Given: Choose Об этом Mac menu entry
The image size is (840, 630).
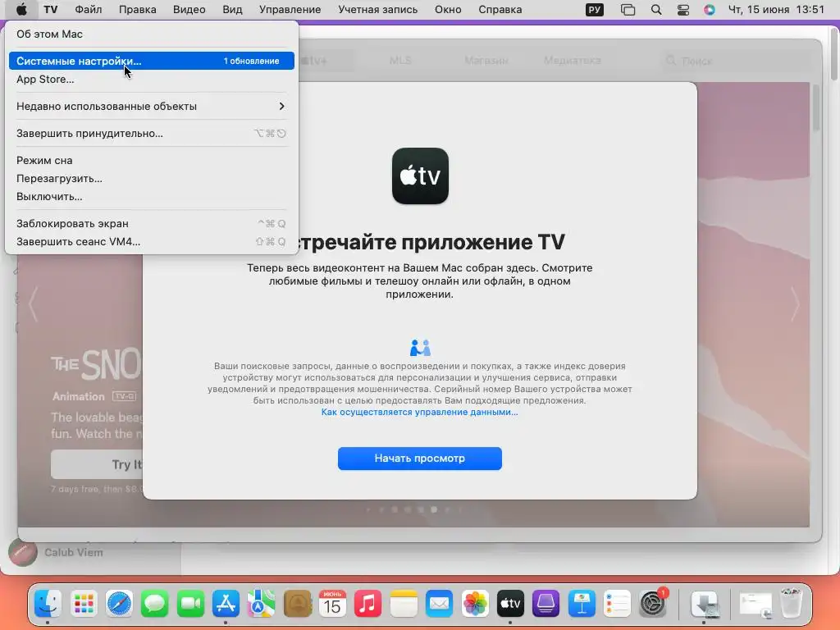Looking at the screenshot, I should [152, 34].
